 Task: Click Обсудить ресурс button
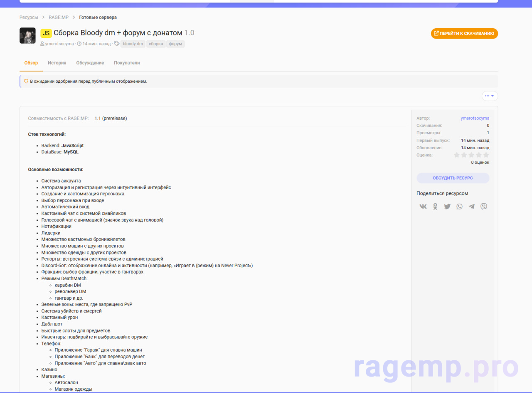453,178
